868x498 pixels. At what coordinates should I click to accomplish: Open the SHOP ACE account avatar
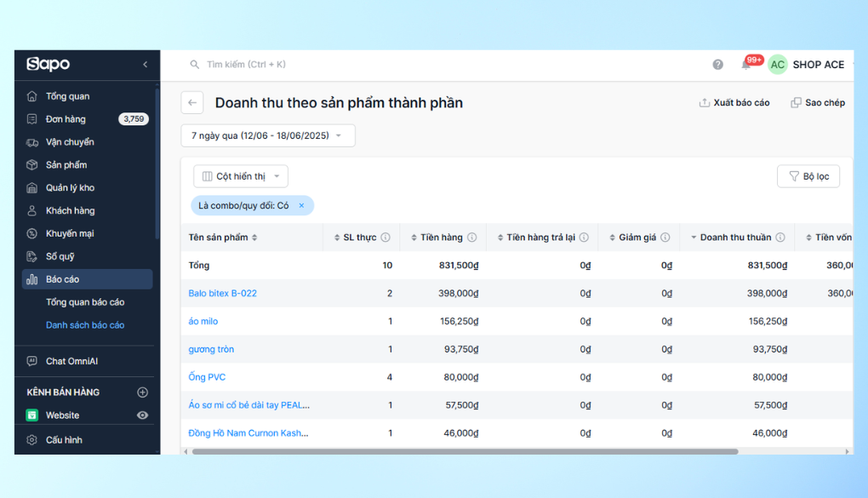click(777, 65)
